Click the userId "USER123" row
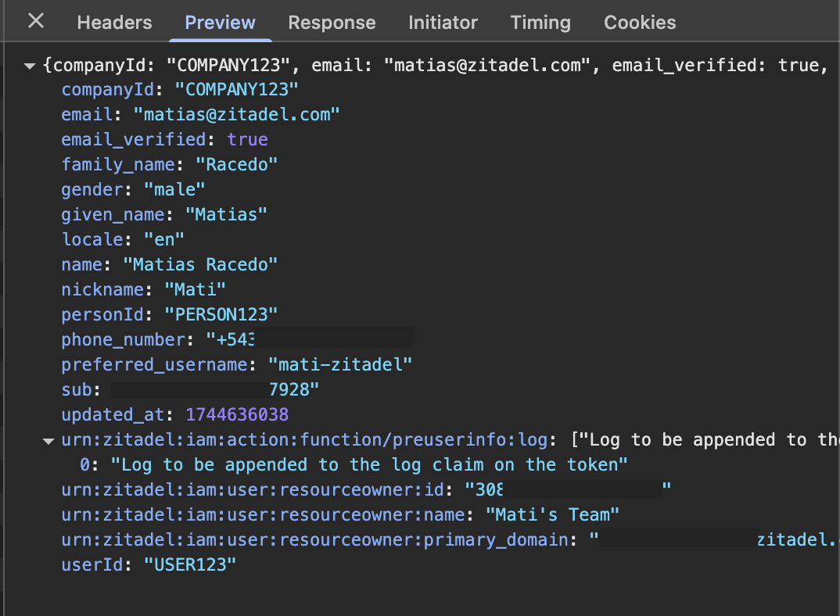840x616 pixels. pos(149,564)
